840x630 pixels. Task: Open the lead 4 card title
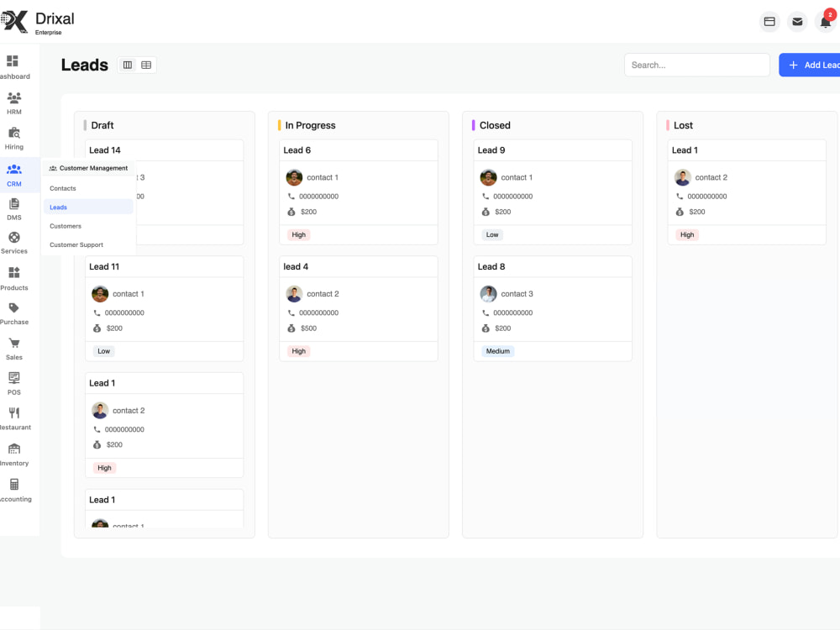(x=296, y=267)
